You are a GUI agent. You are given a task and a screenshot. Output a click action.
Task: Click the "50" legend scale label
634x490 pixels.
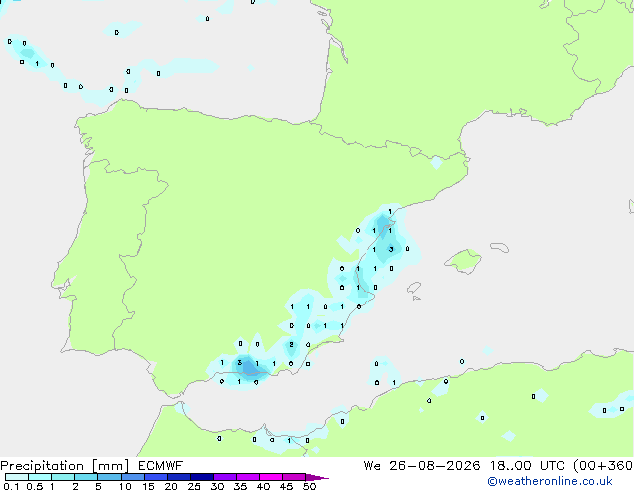pos(309,486)
